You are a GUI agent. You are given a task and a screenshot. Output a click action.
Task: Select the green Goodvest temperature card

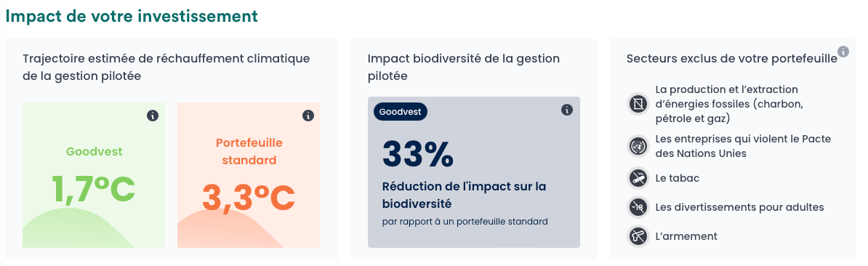(94, 174)
